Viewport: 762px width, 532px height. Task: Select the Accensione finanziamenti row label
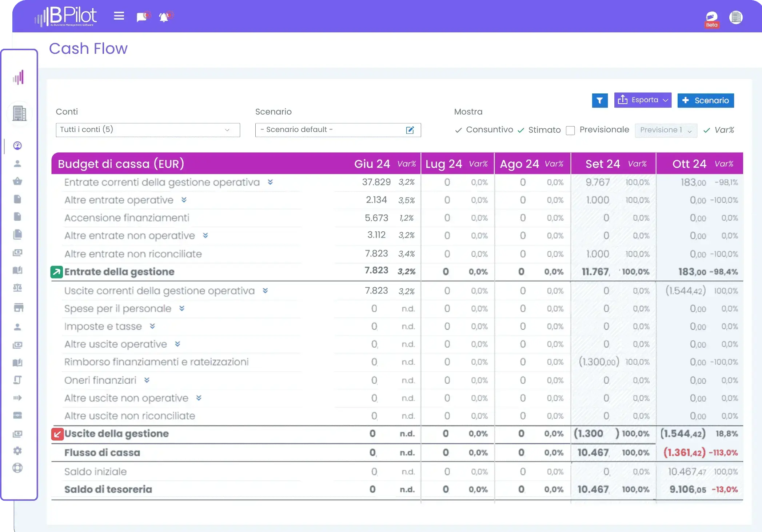(127, 217)
